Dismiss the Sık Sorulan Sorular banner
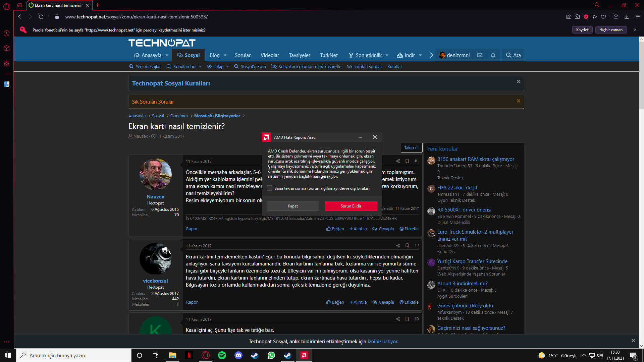 tap(518, 101)
